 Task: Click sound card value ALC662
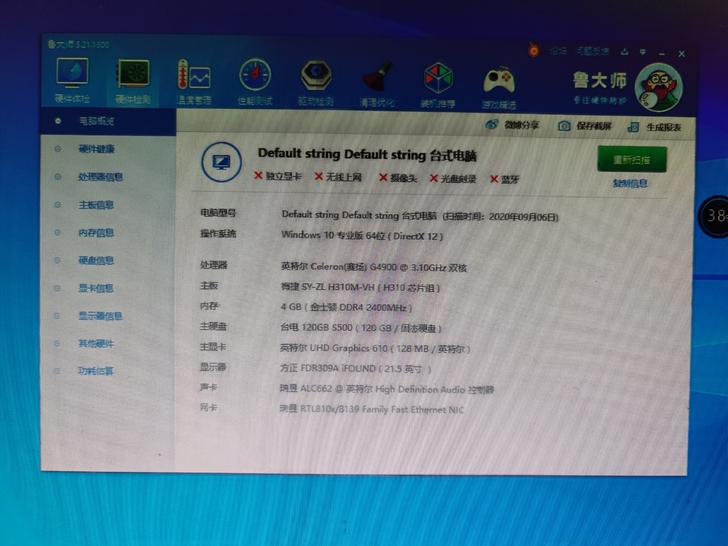click(x=386, y=389)
